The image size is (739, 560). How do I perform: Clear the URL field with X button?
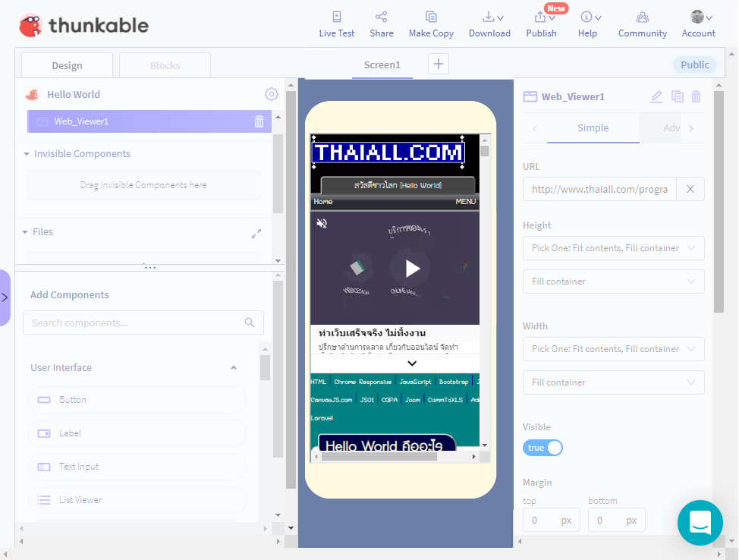pos(690,189)
